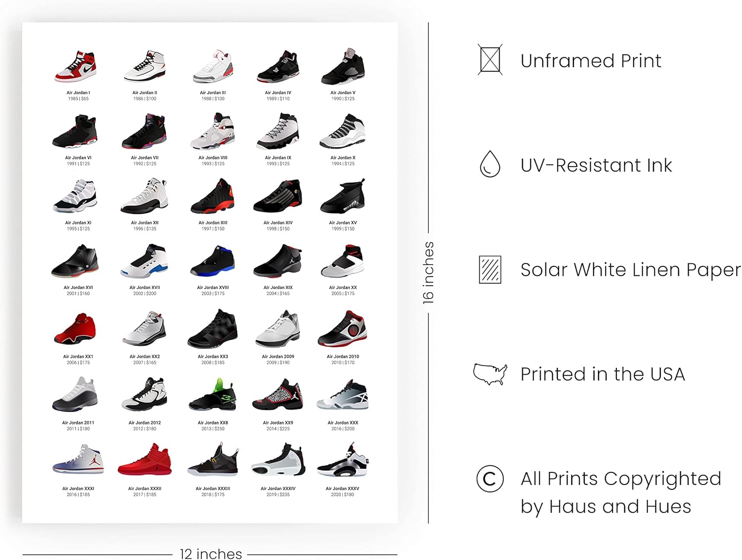Click the "16 inches" height label

click(428, 272)
